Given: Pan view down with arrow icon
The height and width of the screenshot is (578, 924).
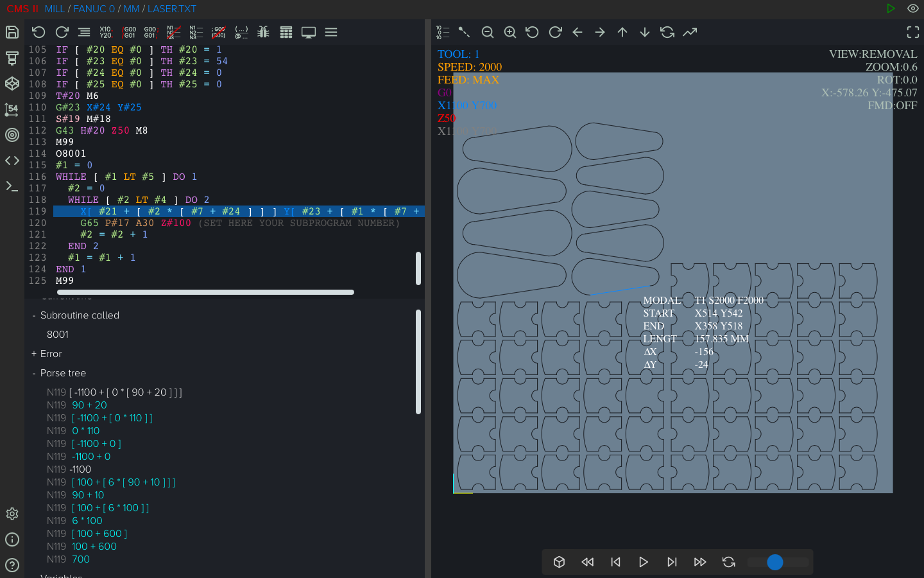Looking at the screenshot, I should [x=645, y=32].
